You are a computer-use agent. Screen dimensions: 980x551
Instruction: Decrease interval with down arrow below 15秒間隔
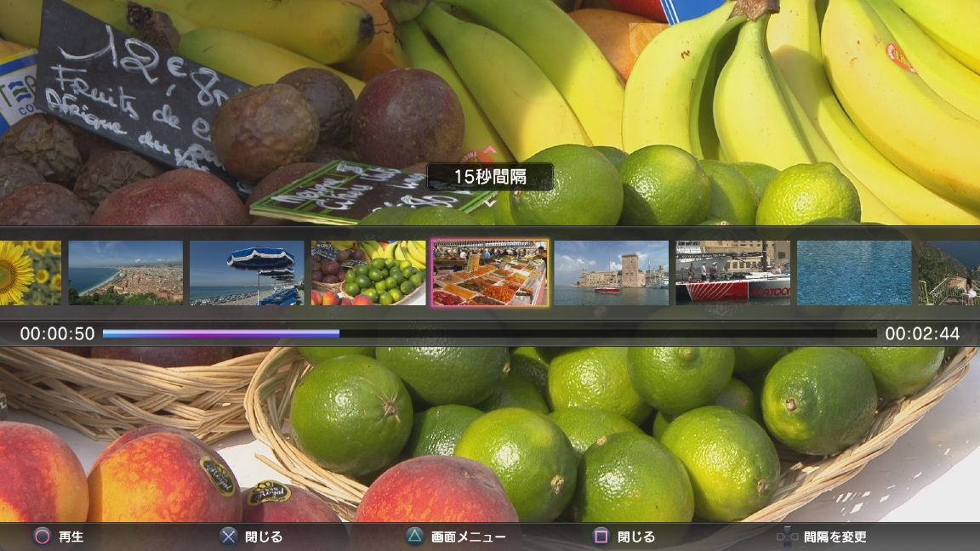(490, 202)
